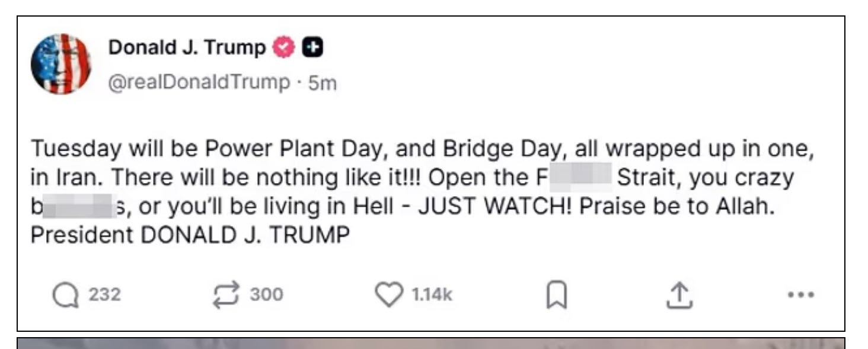This screenshot has height=349, width=868.
Task: Click the share upload icon
Action: [x=679, y=295]
